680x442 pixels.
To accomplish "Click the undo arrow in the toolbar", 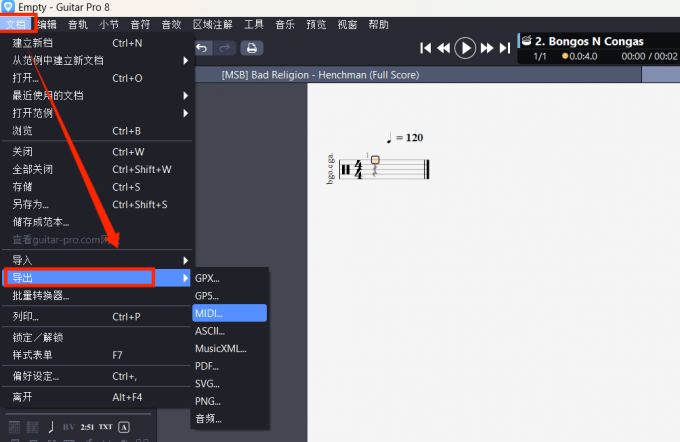I will tap(203, 47).
